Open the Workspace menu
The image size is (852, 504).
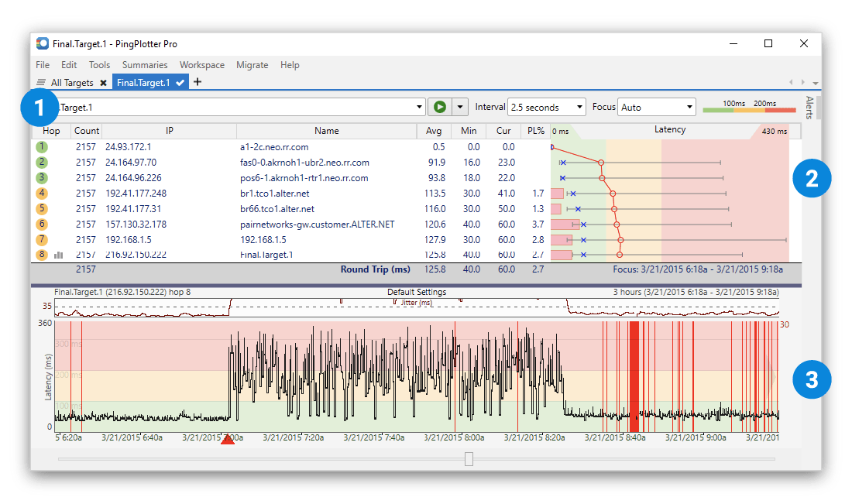(202, 64)
